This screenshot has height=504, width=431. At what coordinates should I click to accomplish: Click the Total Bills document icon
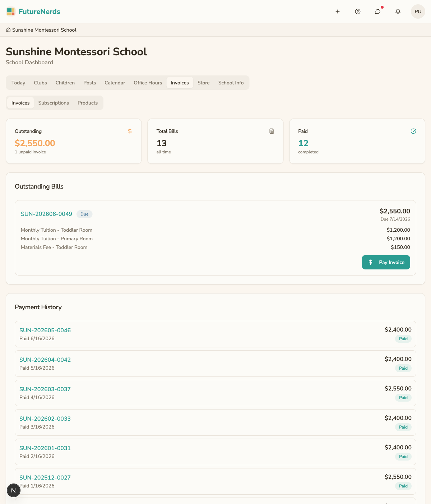click(x=272, y=131)
